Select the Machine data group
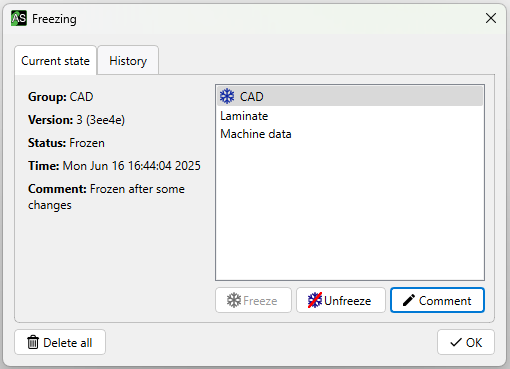The width and height of the screenshot is (510, 369). click(x=350, y=134)
